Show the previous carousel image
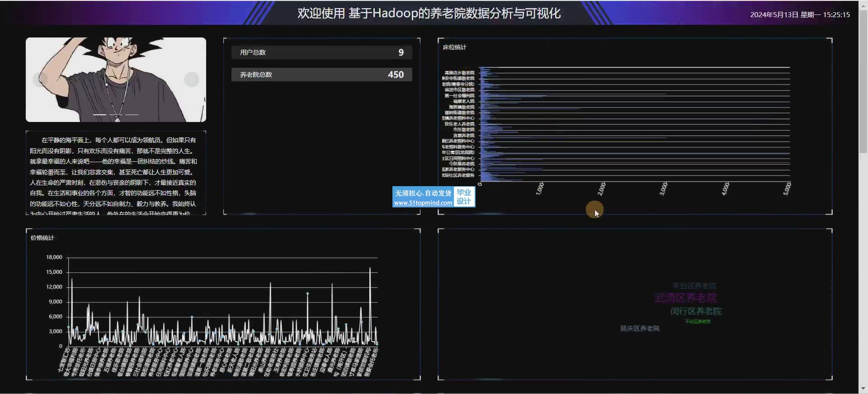This screenshot has height=394, width=868. pyautogui.click(x=40, y=80)
